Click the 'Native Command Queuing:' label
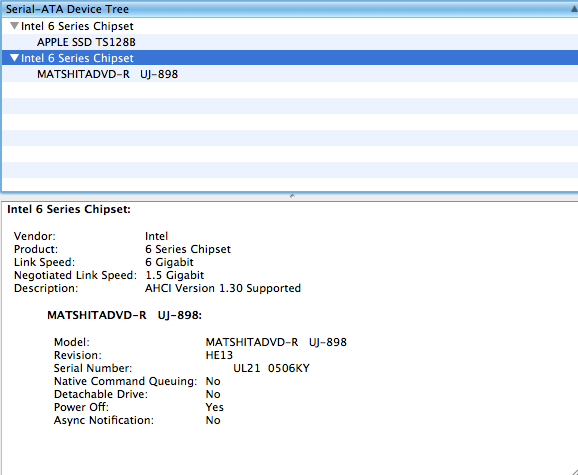The height and width of the screenshot is (475, 578). pos(126,381)
